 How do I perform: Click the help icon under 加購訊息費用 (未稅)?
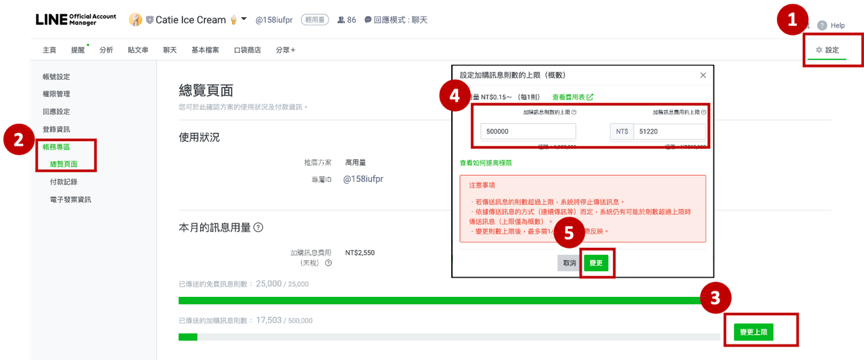coord(328,263)
